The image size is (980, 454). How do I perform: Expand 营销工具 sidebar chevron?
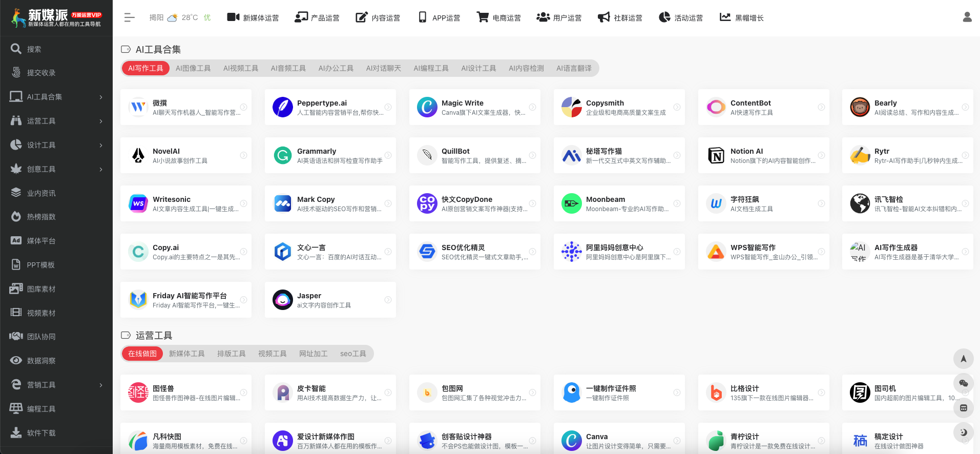(x=101, y=385)
